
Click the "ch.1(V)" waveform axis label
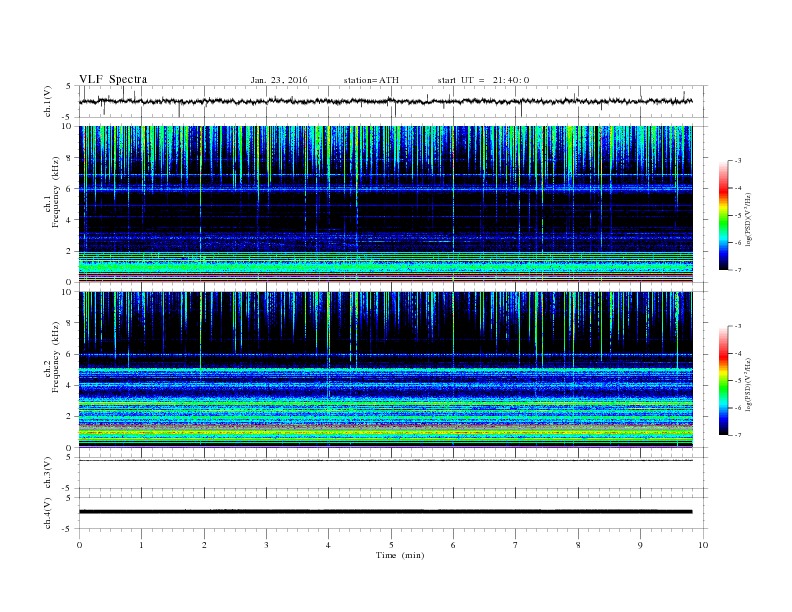click(x=47, y=101)
